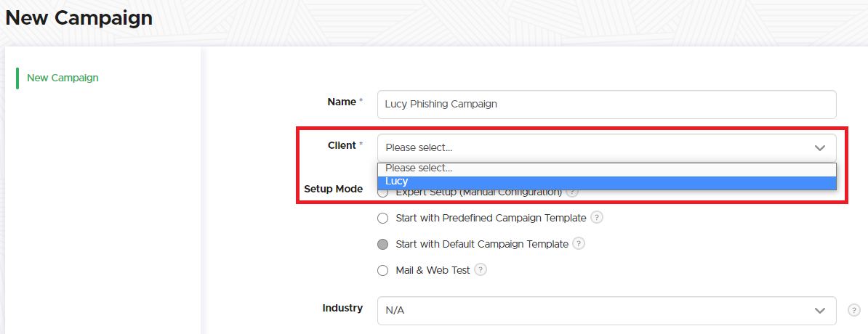Click the Industry field label
The height and width of the screenshot is (334, 868).
(x=342, y=308)
